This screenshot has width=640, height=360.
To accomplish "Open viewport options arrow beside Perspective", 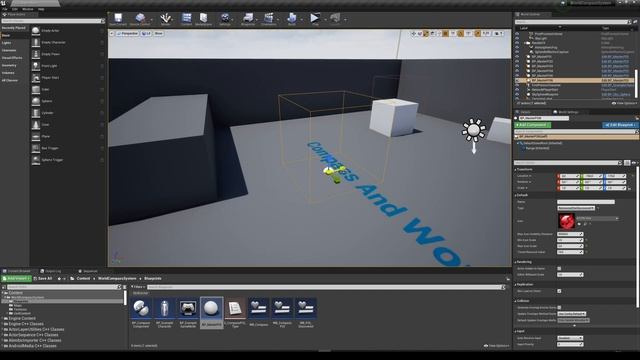I will point(112,33).
